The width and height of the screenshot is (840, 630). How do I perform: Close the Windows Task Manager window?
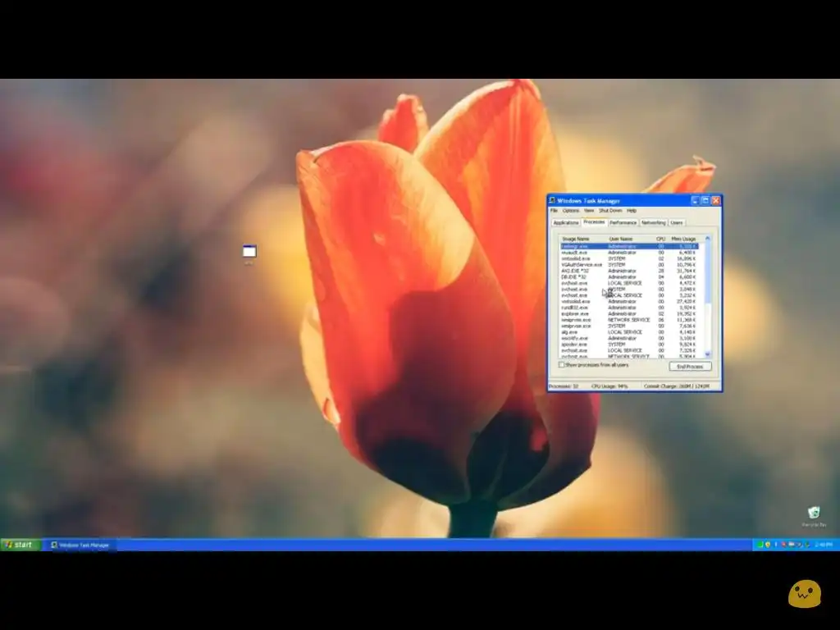pyautogui.click(x=715, y=201)
